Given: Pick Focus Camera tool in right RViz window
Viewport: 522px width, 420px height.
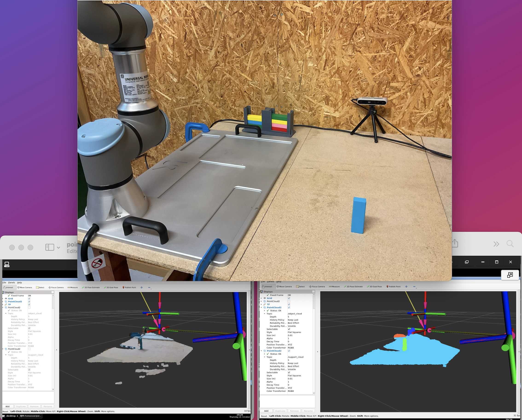Looking at the screenshot, I should coord(317,286).
